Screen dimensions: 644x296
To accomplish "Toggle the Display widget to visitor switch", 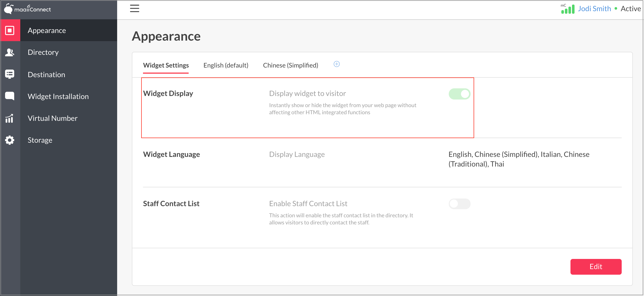I will (x=459, y=94).
